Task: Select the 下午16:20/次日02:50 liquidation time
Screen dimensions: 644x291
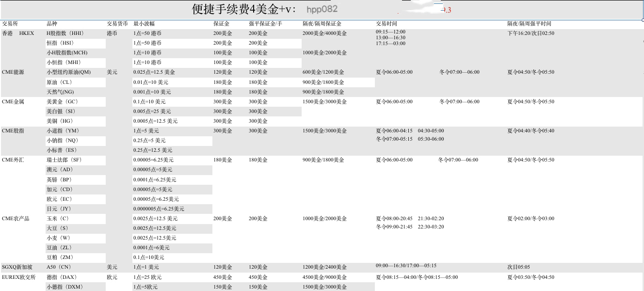Action: (531, 33)
